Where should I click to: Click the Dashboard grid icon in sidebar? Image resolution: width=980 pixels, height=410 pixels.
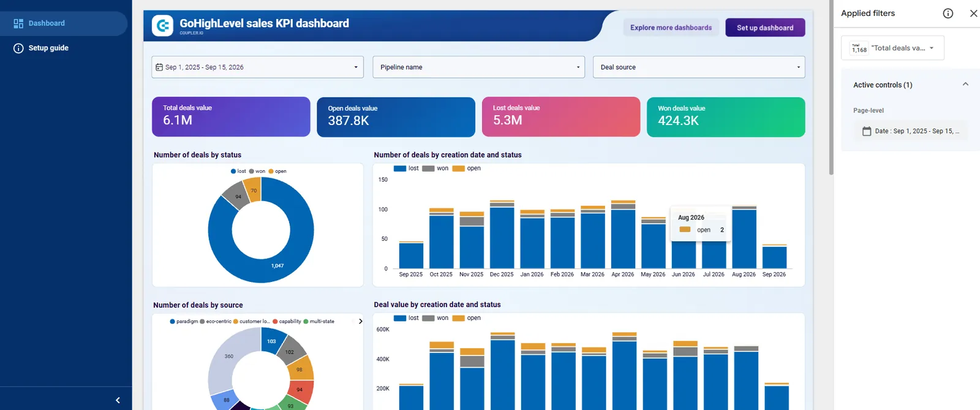click(18, 23)
